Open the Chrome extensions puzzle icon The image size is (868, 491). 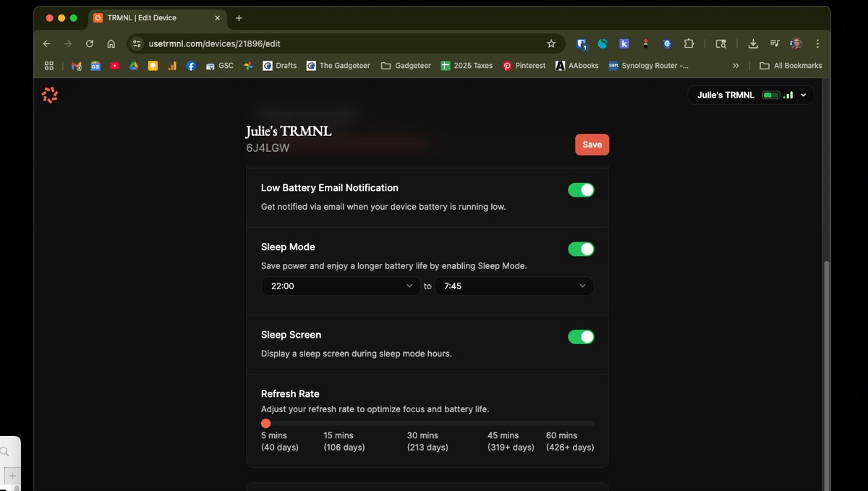click(x=689, y=43)
